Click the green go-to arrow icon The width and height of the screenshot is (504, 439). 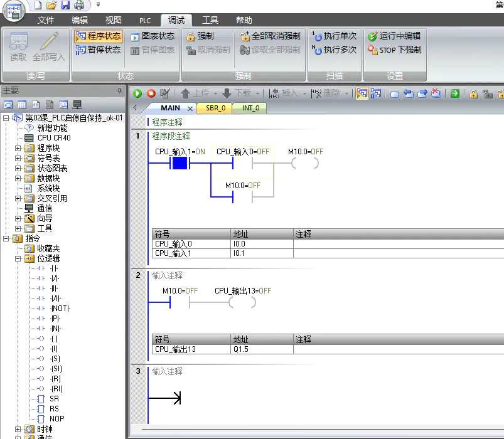click(455, 93)
